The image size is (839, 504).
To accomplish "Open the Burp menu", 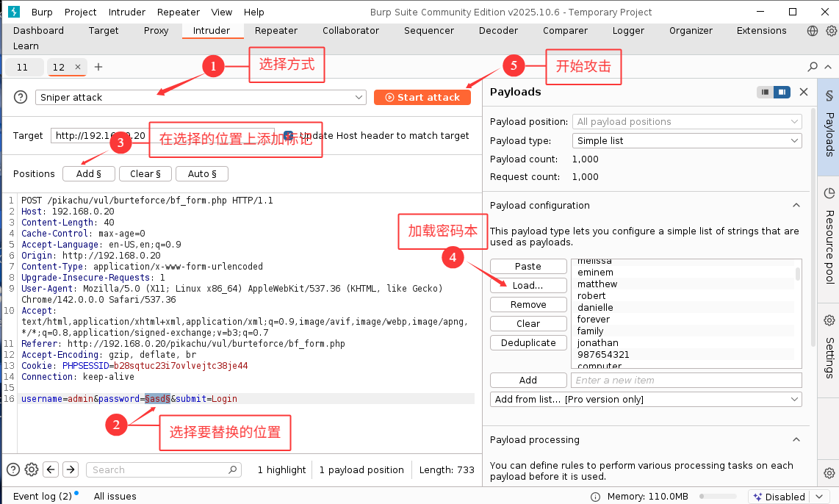I will pos(42,12).
